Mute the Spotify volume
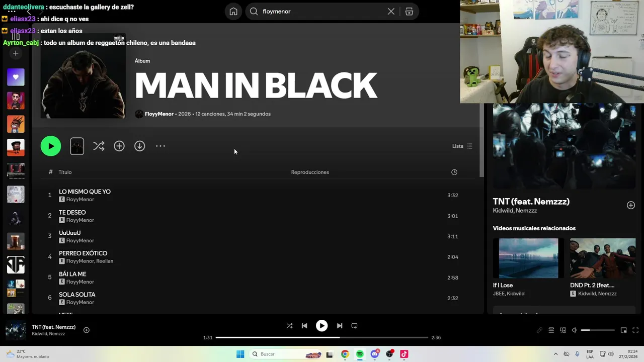The image size is (644, 362). (x=575, y=330)
